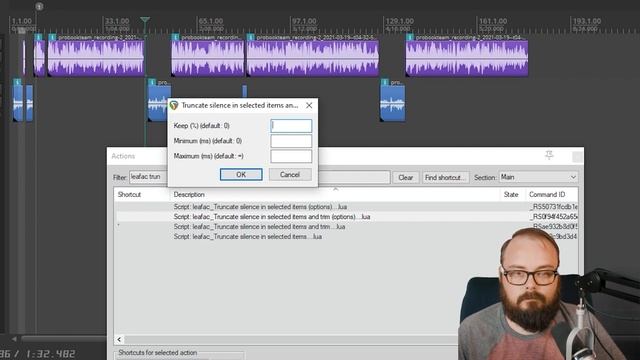Select 'Truncate silence in selected items and trim (options)...lua' row
The height and width of the screenshot is (360, 640).
coord(347,217)
